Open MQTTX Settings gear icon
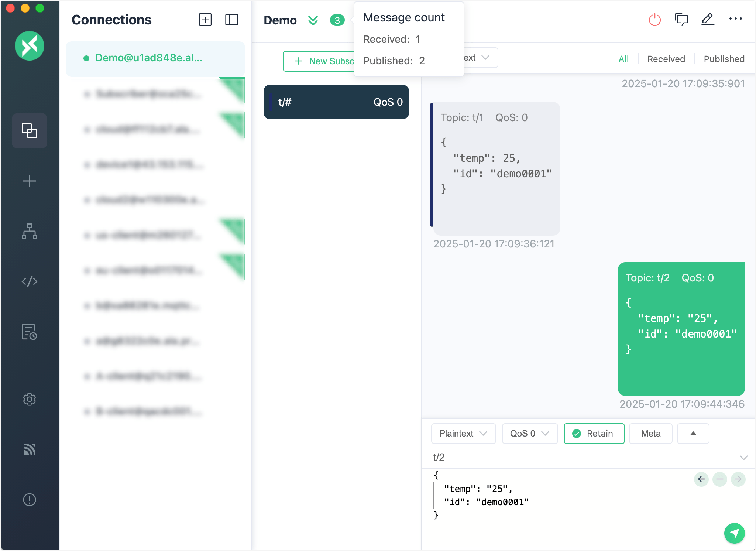 [x=29, y=399]
